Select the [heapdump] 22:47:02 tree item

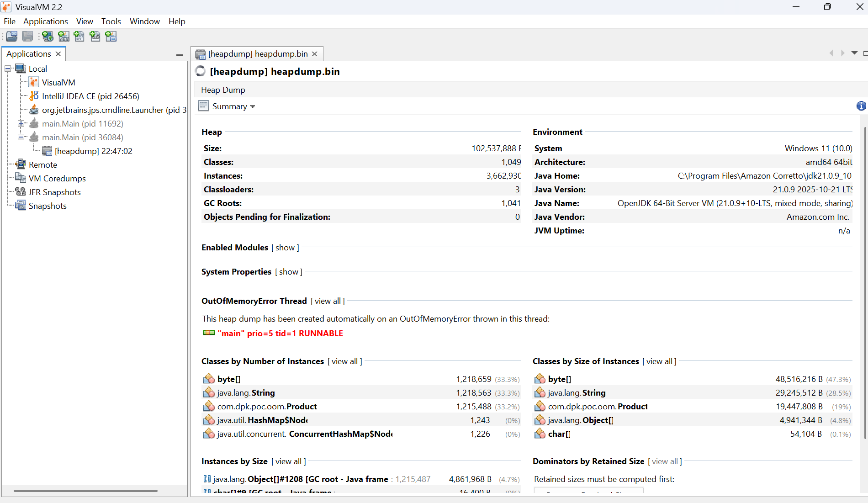(93, 151)
